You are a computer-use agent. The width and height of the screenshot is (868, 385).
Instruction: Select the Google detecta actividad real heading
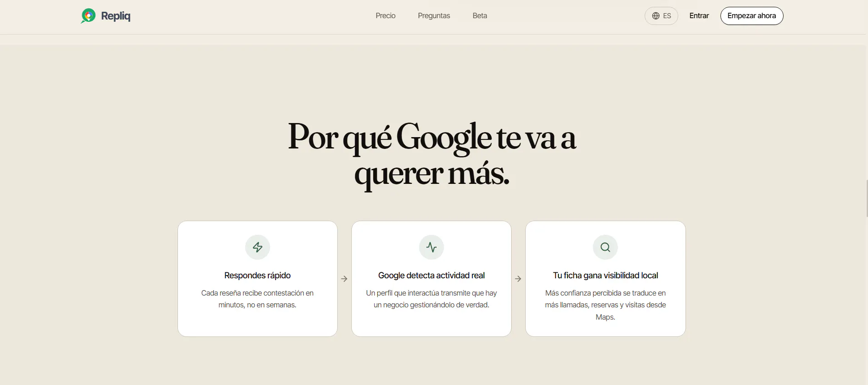pos(431,275)
